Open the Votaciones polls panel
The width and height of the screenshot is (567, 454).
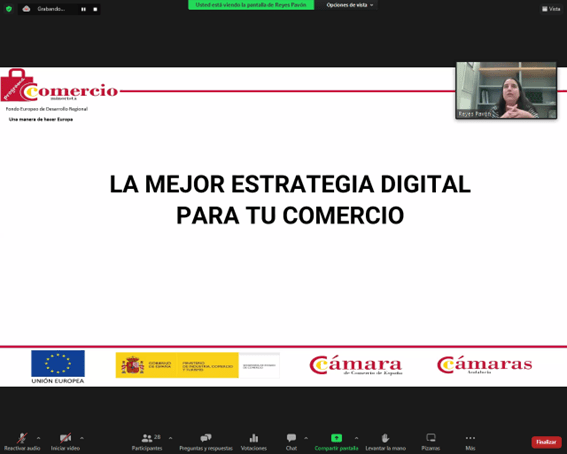pos(254,442)
